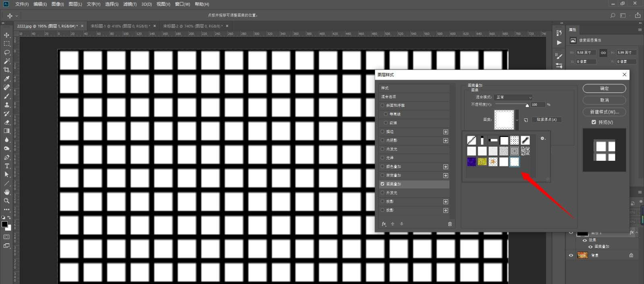Uncheck 图案叠加 (Pattern Overlay) checkbox

pos(382,184)
